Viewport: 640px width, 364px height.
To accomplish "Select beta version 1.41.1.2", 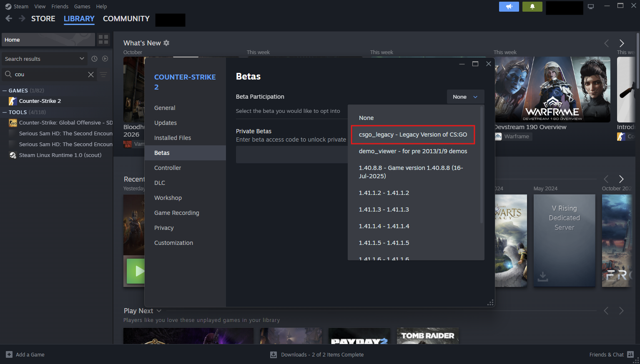I will click(413, 193).
